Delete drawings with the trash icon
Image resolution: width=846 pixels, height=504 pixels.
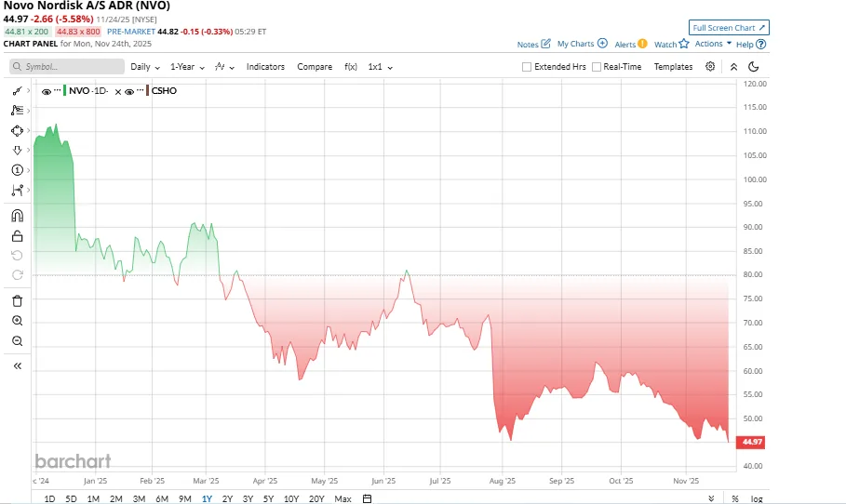[x=17, y=300]
